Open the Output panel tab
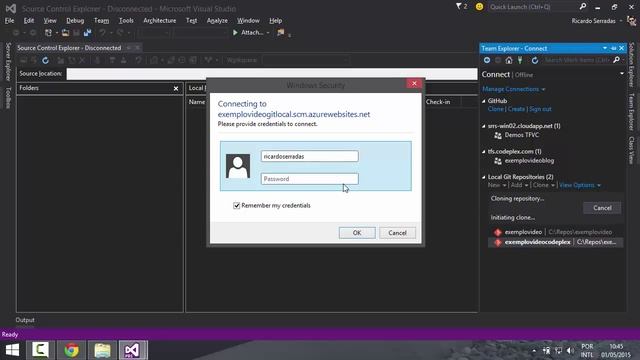 pos(25,320)
